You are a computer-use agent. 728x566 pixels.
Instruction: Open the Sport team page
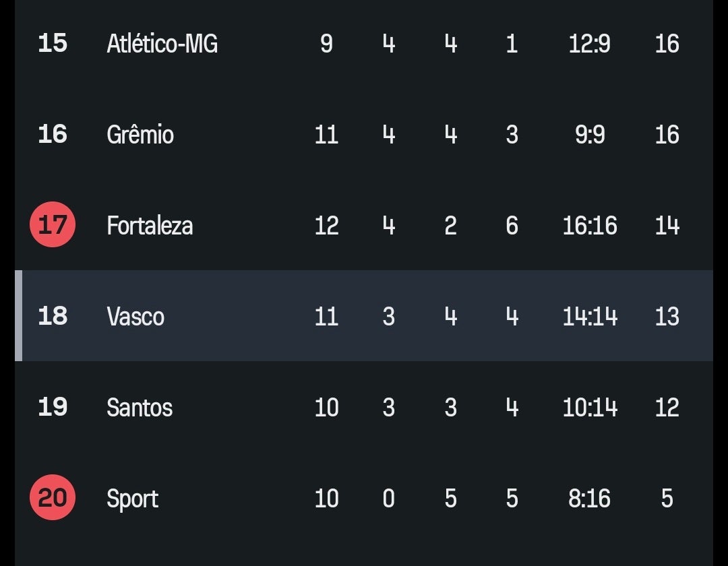pos(132,499)
